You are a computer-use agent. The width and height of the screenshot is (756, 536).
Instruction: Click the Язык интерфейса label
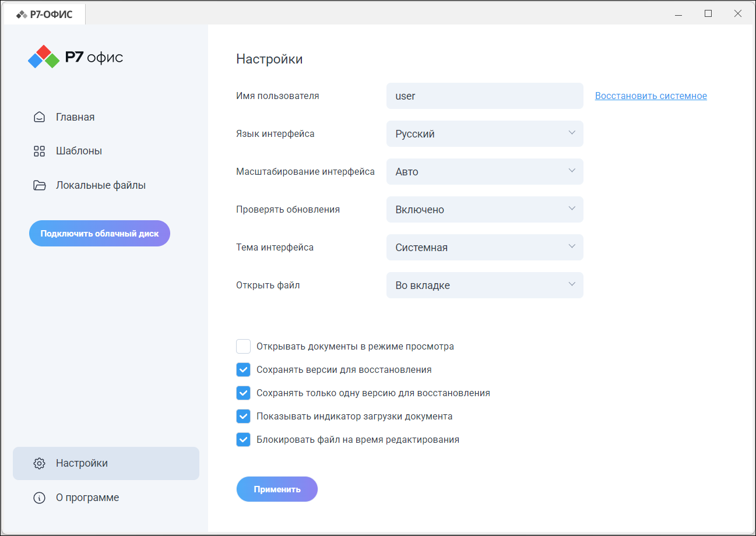(275, 133)
